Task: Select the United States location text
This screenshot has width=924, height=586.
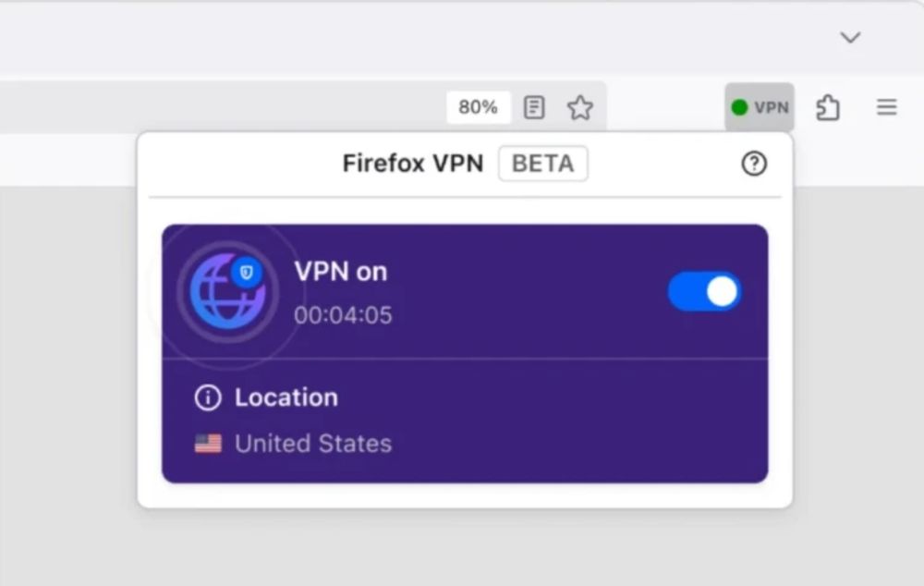Action: click(313, 444)
